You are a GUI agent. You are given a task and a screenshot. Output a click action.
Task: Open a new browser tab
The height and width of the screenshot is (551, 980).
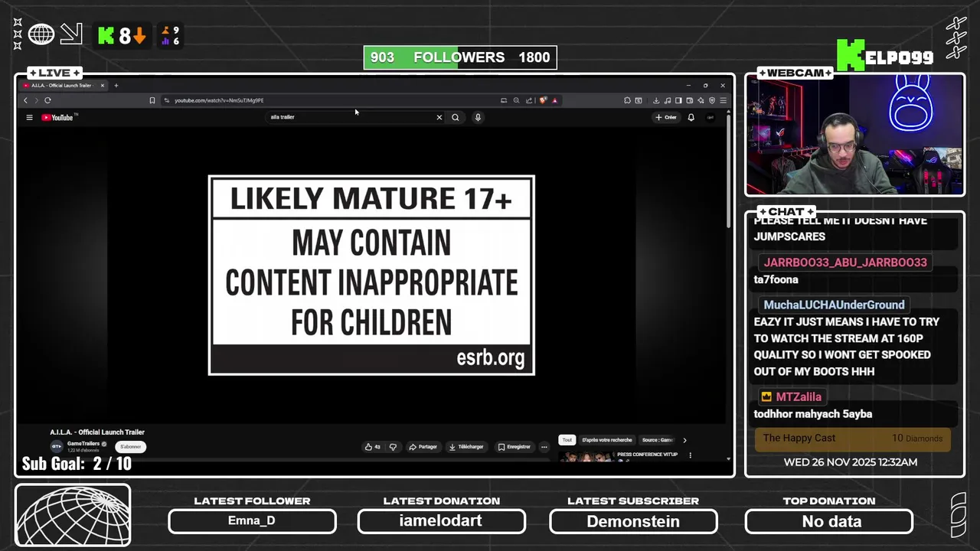point(116,86)
